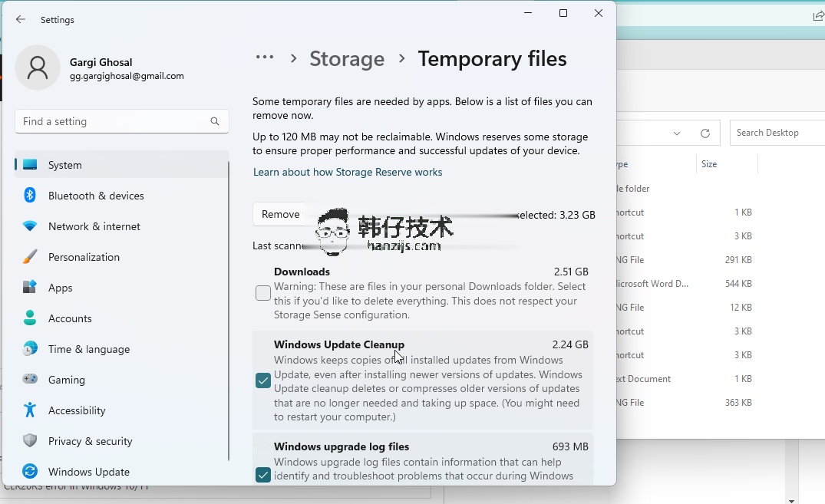Open Network & internet settings
825x504 pixels.
tap(121, 226)
